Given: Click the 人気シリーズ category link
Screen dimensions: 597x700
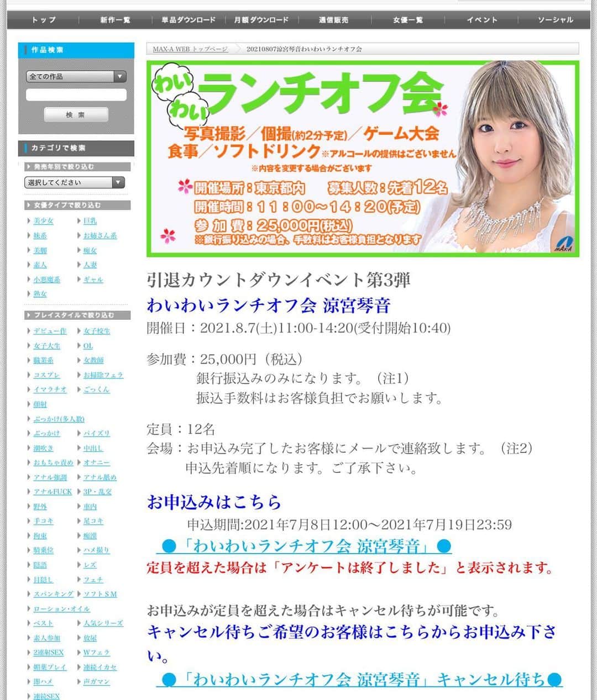Looking at the screenshot, I should [x=103, y=623].
